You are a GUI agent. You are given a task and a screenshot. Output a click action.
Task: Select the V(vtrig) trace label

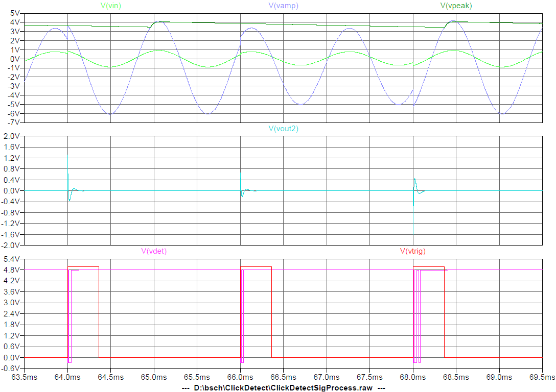point(412,251)
